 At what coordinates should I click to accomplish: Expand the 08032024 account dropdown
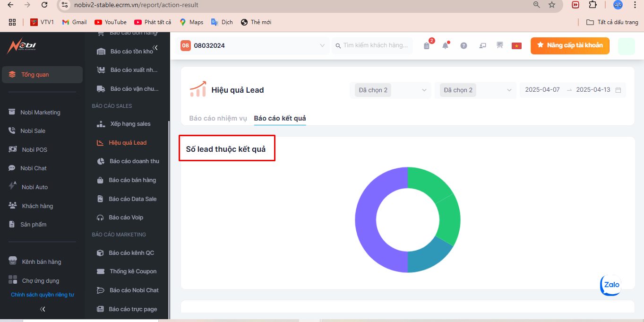pyautogui.click(x=322, y=46)
